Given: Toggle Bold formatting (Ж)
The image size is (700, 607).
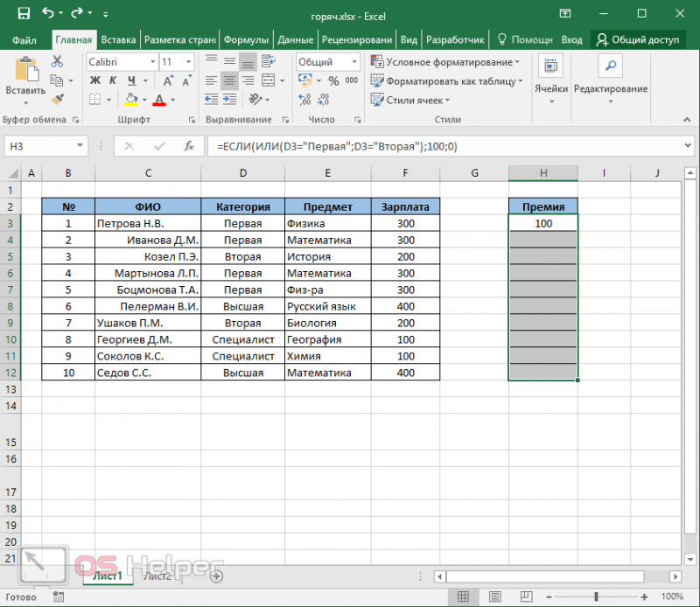Looking at the screenshot, I should 95,80.
